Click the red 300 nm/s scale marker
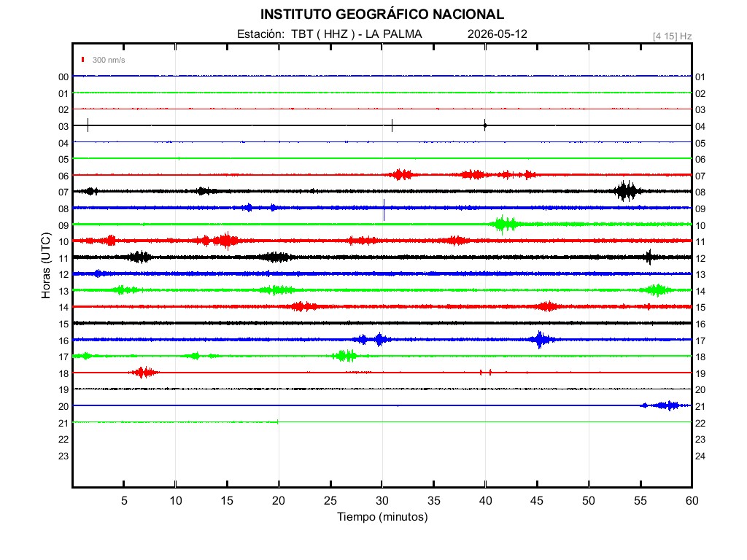The width and height of the screenshot is (747, 560). point(83,60)
